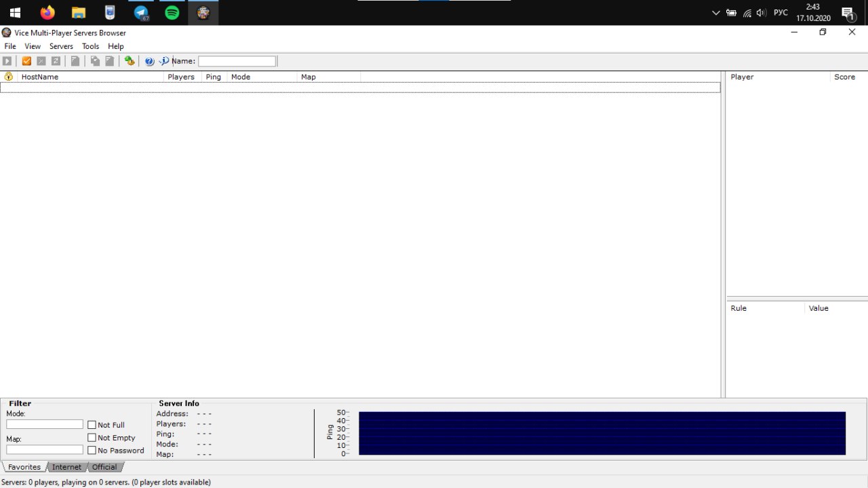
Task: Open the File menu
Action: coord(10,46)
